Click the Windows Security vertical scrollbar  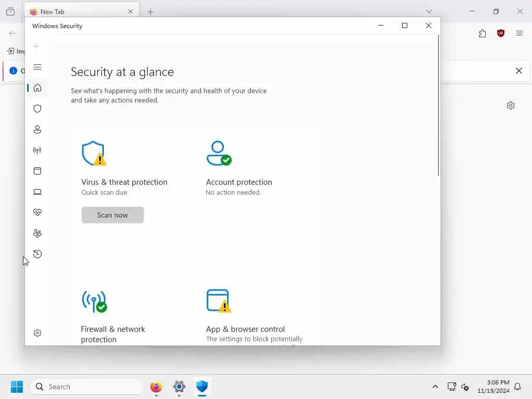438,105
